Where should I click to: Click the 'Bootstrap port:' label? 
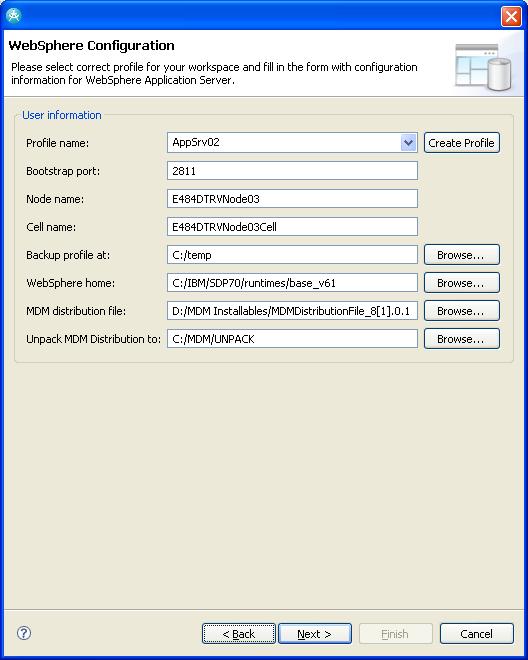tap(63, 171)
